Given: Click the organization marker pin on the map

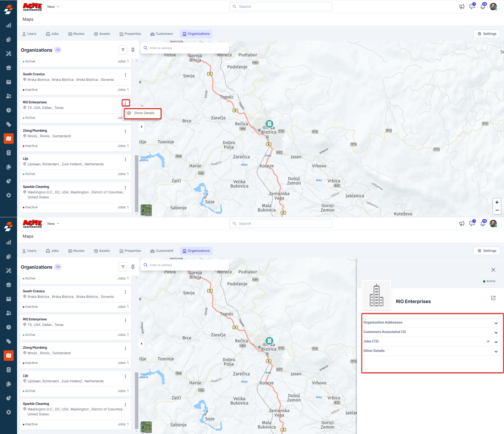Looking at the screenshot, I should pos(269,124).
